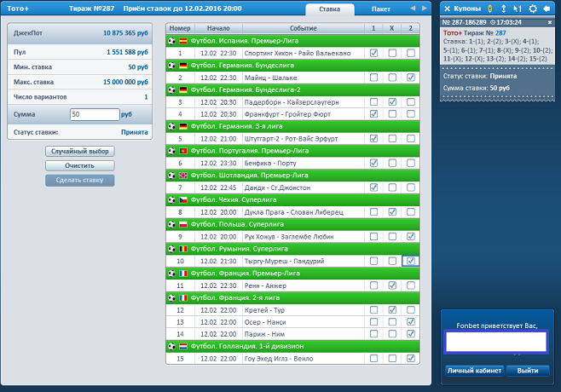Click the cursor one-click bet icon
The image size is (561, 392).
coord(518,9)
